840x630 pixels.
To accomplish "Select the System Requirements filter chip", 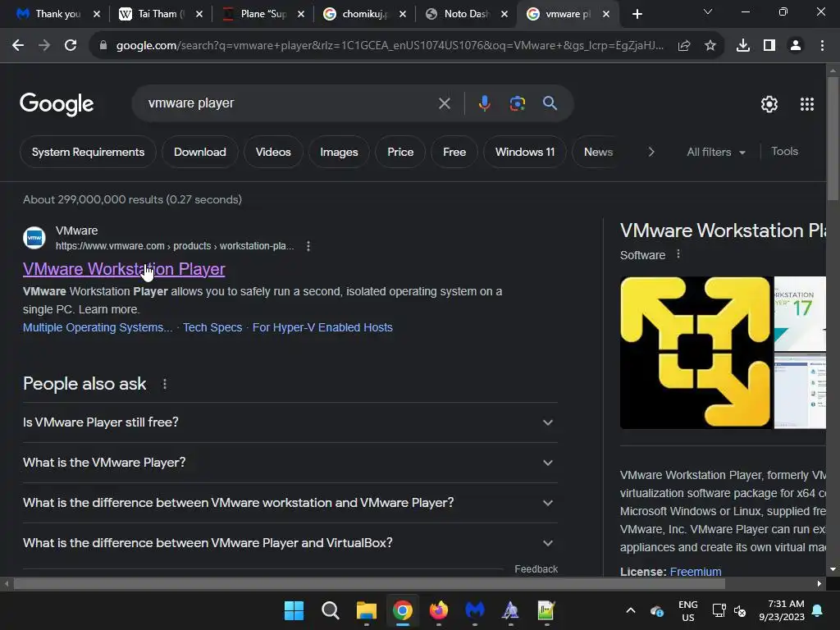I will tap(88, 152).
